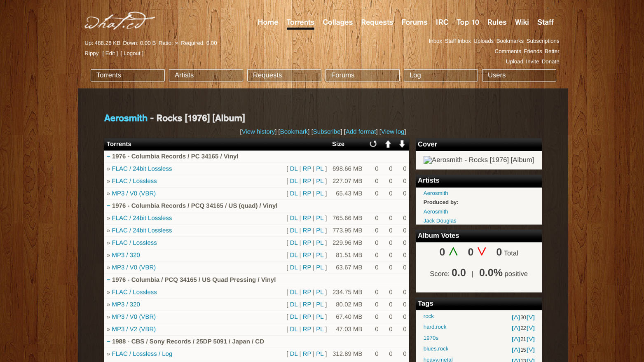The height and width of the screenshot is (362, 644).
Task: Click View history link
Action: pyautogui.click(x=258, y=132)
